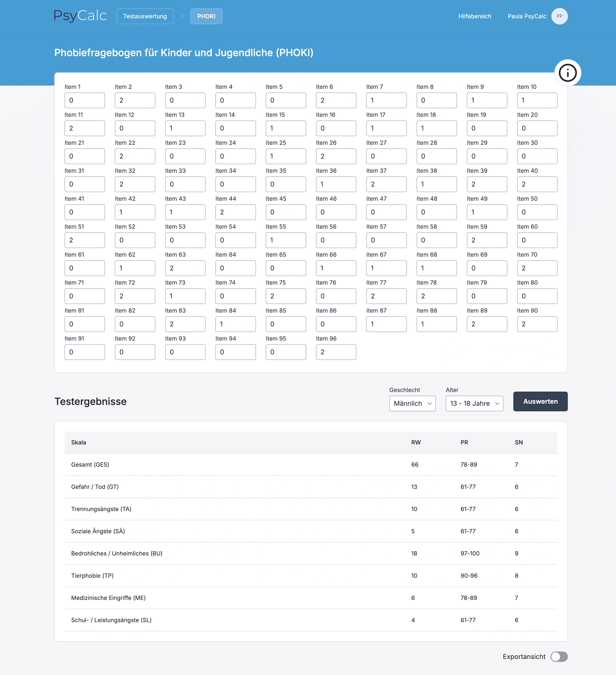Click the Paula PsyCalc account name
This screenshot has width=616, height=675.
tap(527, 16)
